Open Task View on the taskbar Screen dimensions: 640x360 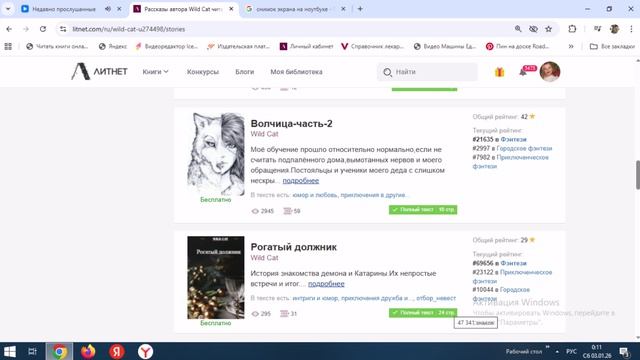pos(32,351)
